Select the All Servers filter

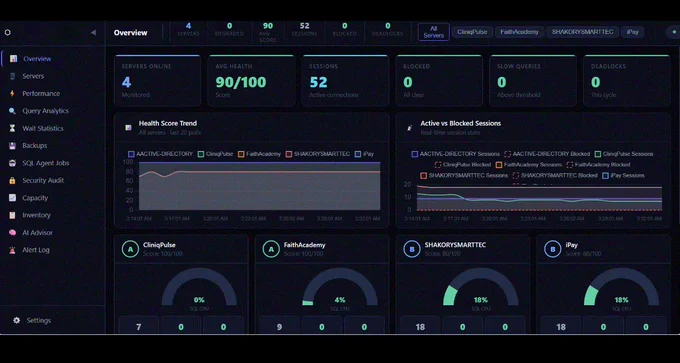434,32
